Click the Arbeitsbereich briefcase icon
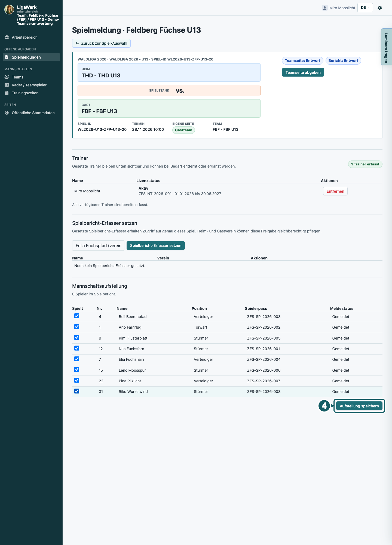The height and width of the screenshot is (545, 392). (7, 37)
